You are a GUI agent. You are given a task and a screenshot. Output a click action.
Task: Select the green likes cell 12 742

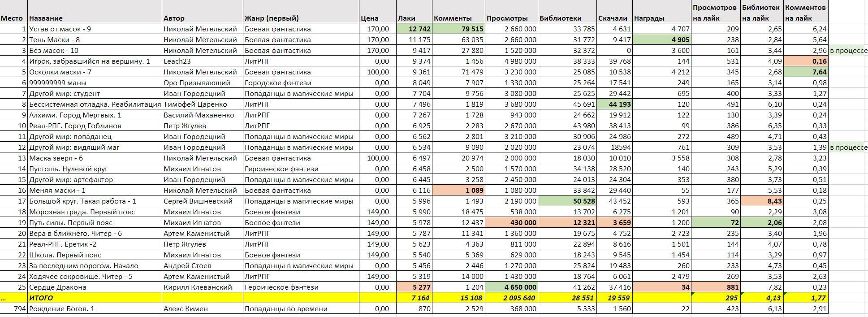pyautogui.click(x=414, y=29)
